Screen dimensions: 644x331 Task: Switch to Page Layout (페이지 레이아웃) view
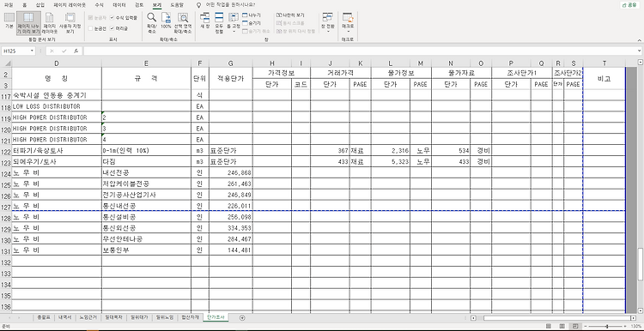(x=49, y=22)
